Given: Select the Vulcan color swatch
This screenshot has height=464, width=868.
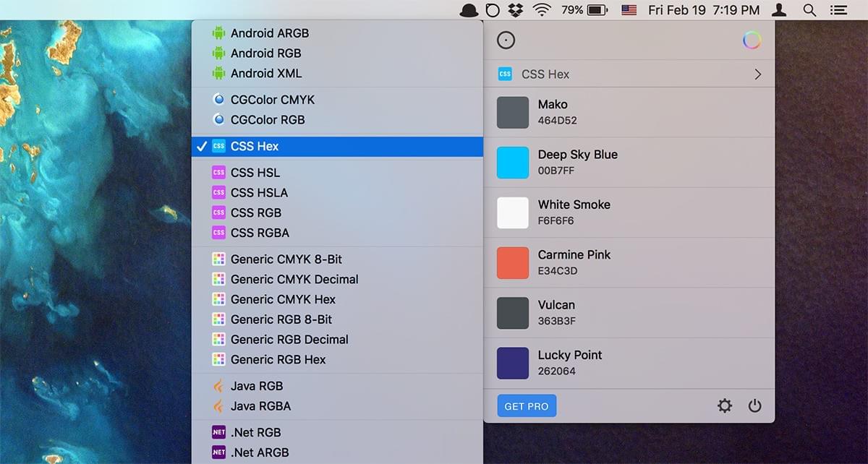Looking at the screenshot, I should pyautogui.click(x=513, y=313).
